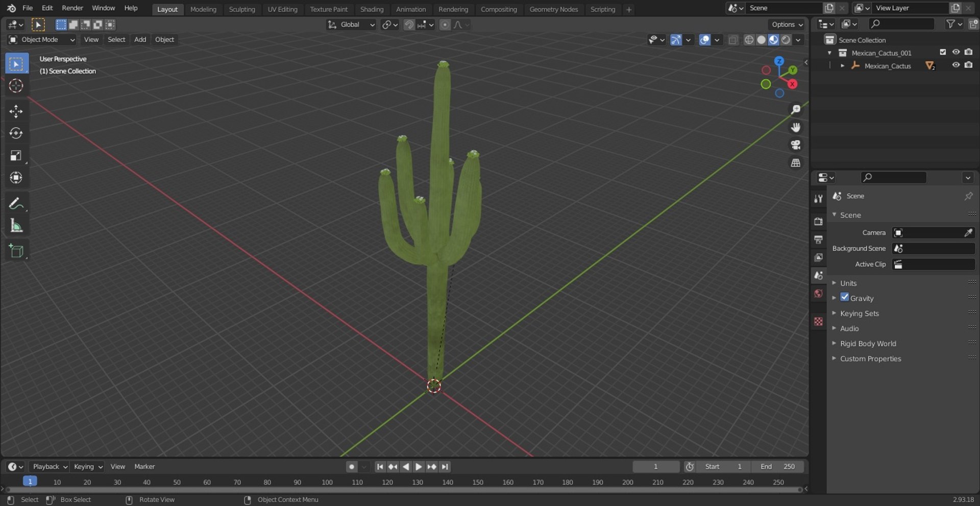Open the Render menu
The width and height of the screenshot is (980, 506).
click(72, 8)
